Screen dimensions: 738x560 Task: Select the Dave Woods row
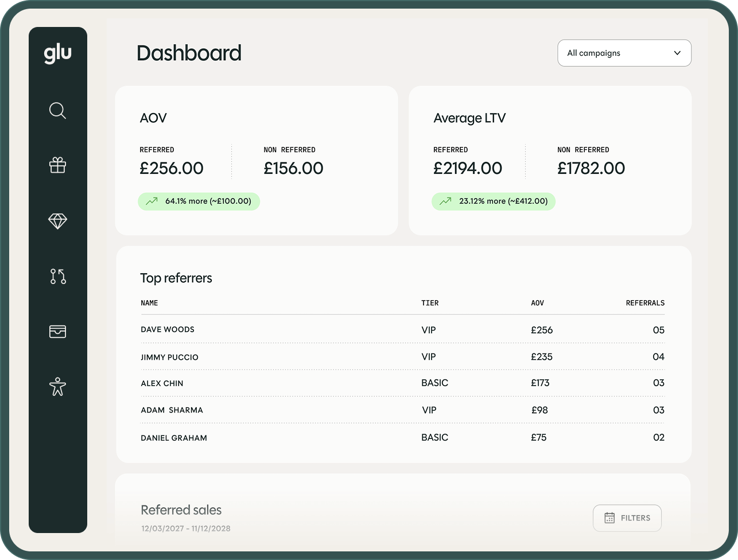[x=168, y=330]
